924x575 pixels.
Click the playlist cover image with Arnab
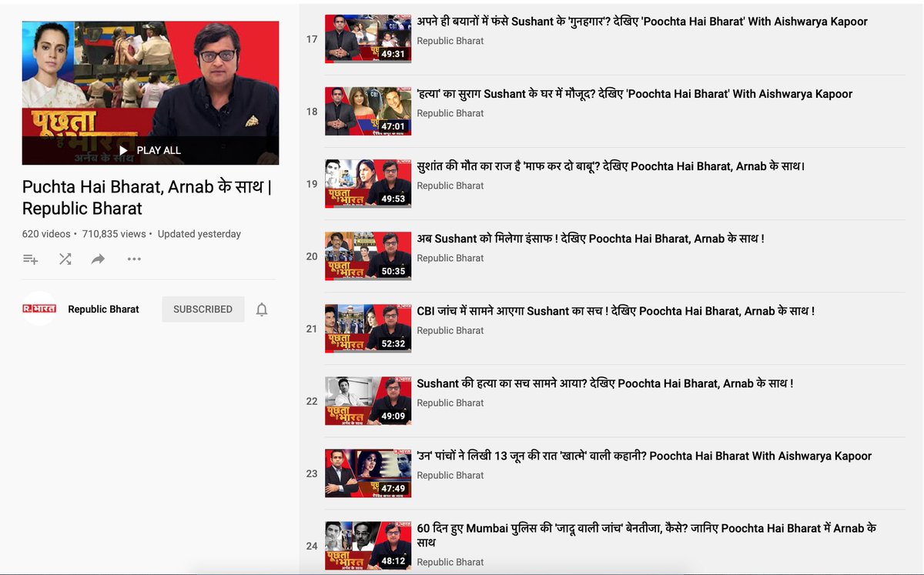pos(150,93)
